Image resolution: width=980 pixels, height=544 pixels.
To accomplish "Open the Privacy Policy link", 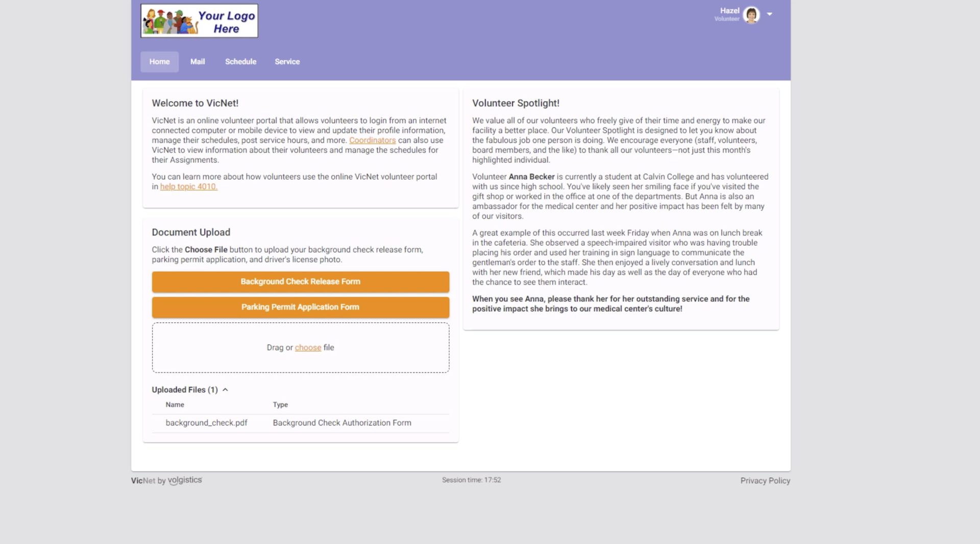I will [765, 481].
